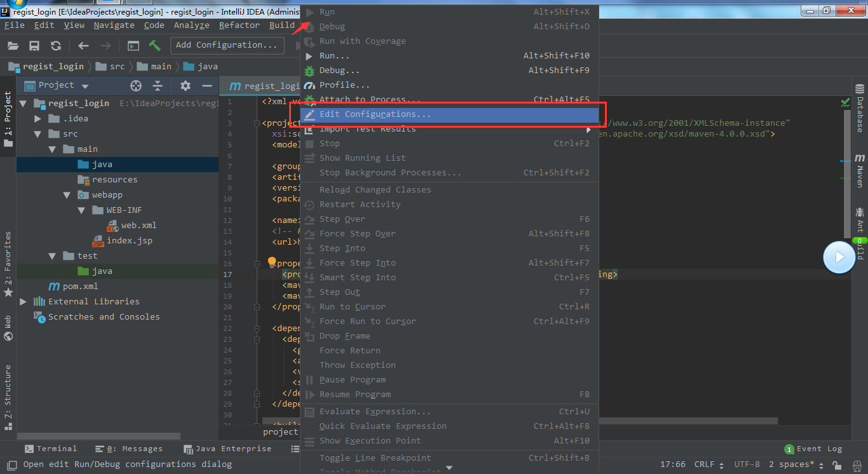This screenshot has height=474, width=868.
Task: Click the Open folder toolbar icon
Action: pyautogui.click(x=13, y=46)
